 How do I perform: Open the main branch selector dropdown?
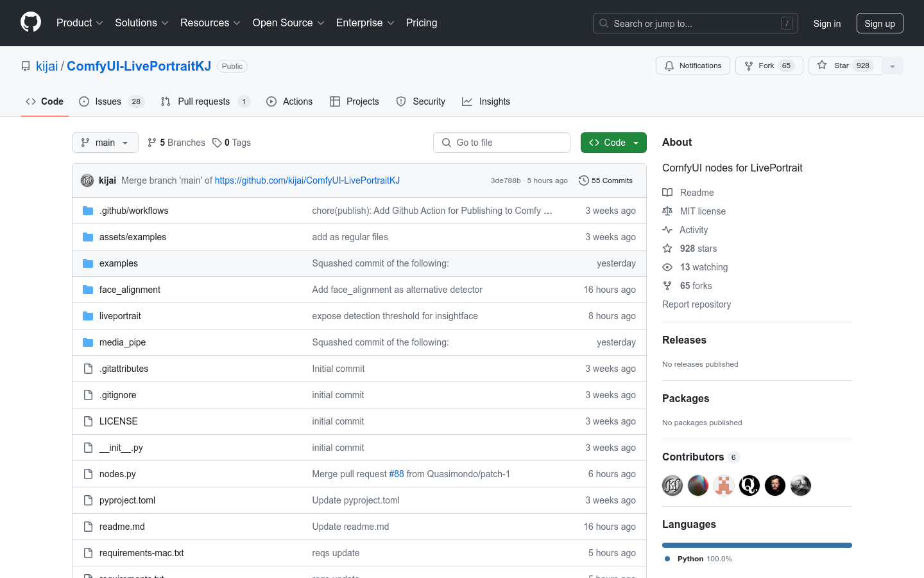pyautogui.click(x=105, y=143)
